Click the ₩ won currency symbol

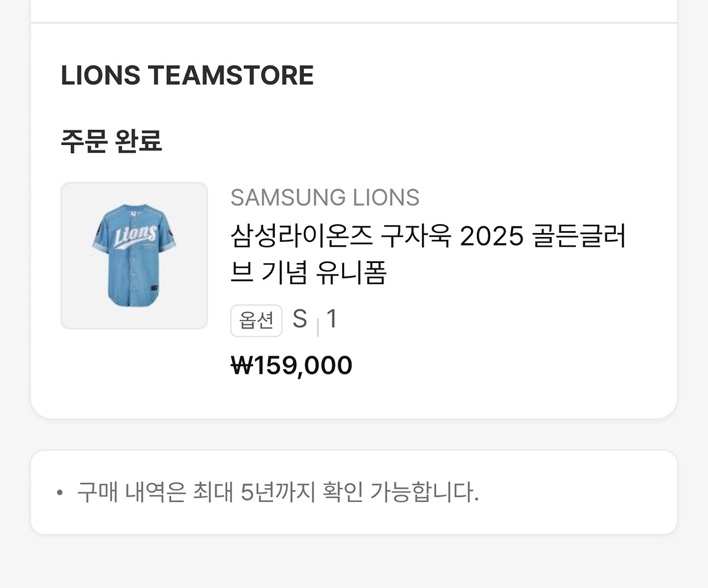241,366
